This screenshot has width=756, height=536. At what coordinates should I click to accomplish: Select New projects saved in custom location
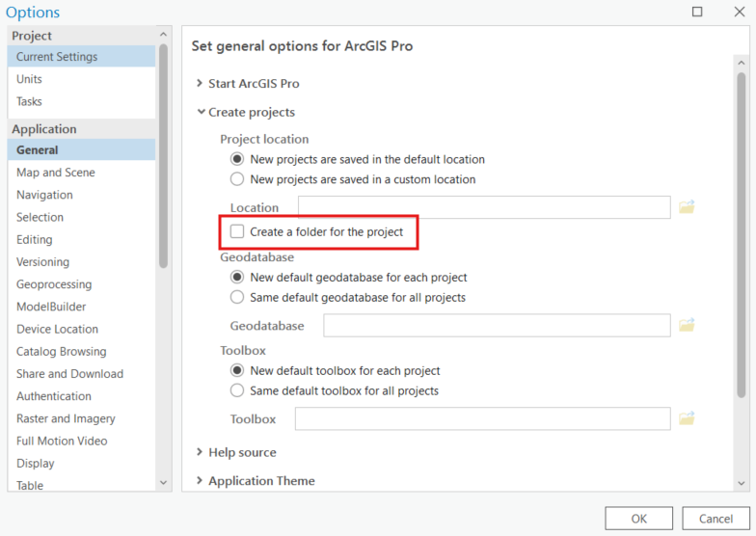(x=237, y=179)
